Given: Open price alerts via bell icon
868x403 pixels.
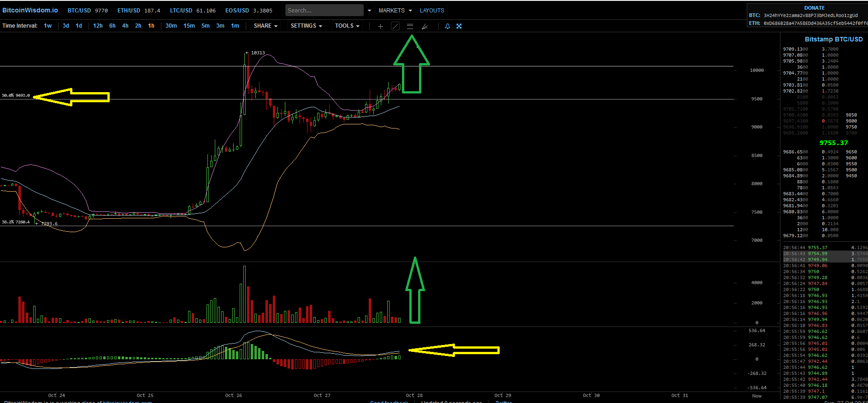Looking at the screenshot, I should [x=447, y=26].
